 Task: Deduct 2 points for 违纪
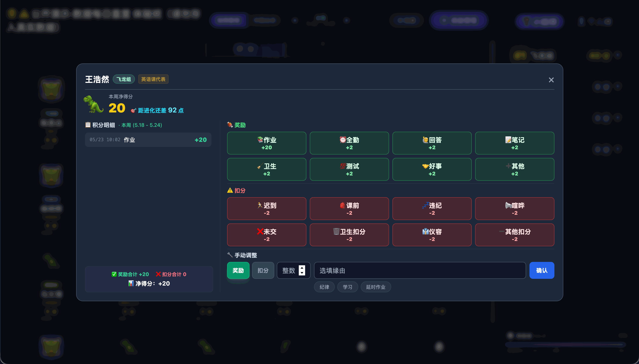click(432, 208)
